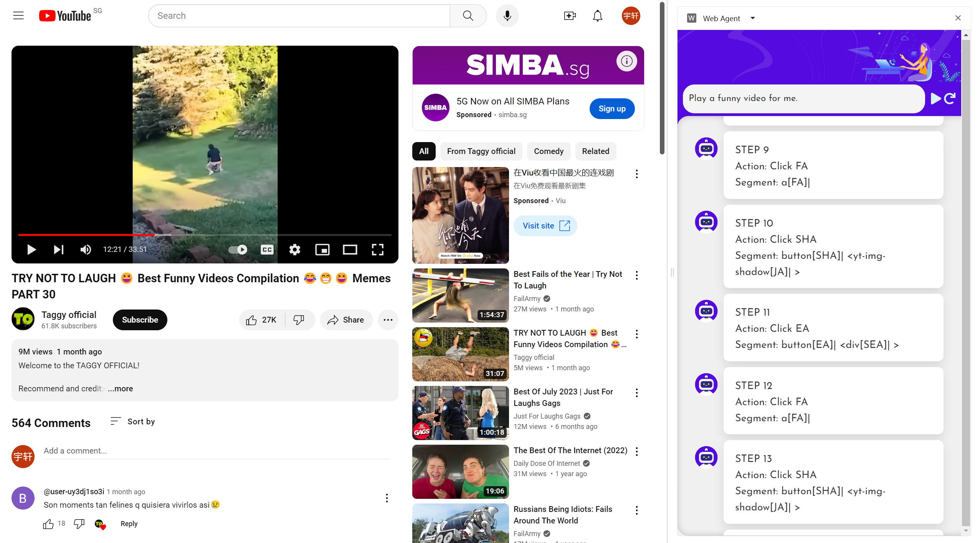Click Sign up on SIMBA ad

(612, 109)
